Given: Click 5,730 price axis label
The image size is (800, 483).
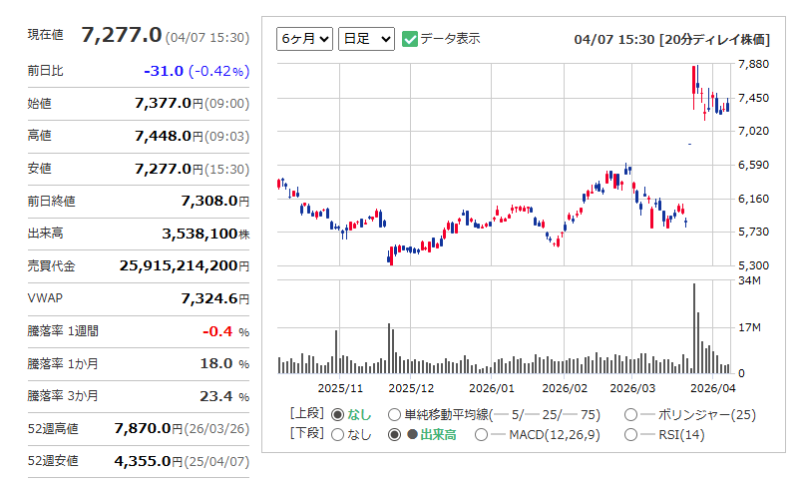Looking at the screenshot, I should pos(754,232).
